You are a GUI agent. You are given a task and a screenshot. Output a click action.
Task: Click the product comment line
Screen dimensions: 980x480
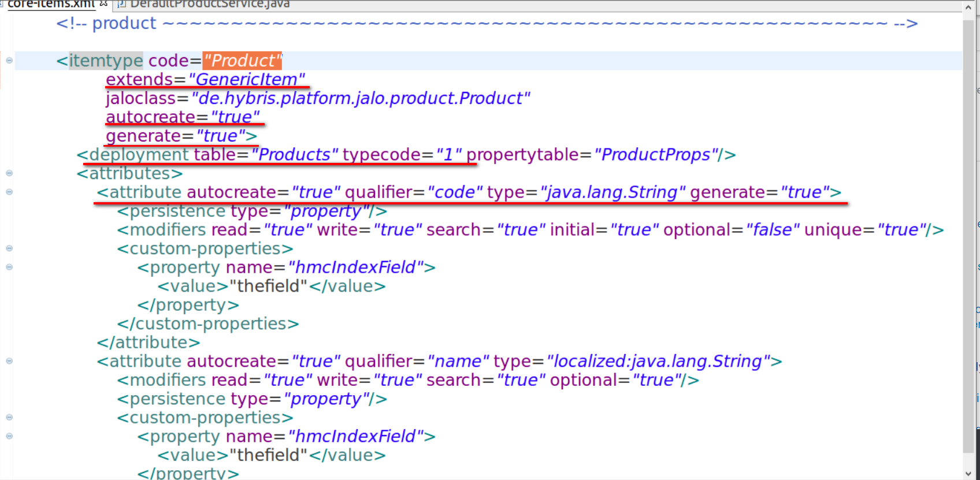[487, 24]
